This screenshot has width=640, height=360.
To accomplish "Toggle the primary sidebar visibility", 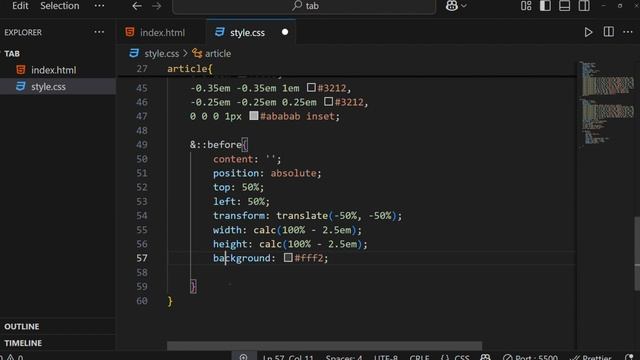I will tap(545, 6).
